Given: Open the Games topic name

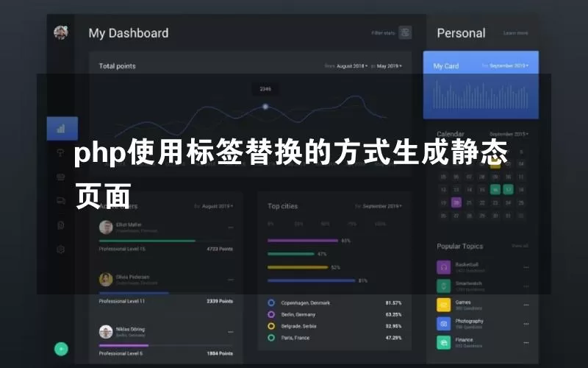Looking at the screenshot, I should [463, 302].
